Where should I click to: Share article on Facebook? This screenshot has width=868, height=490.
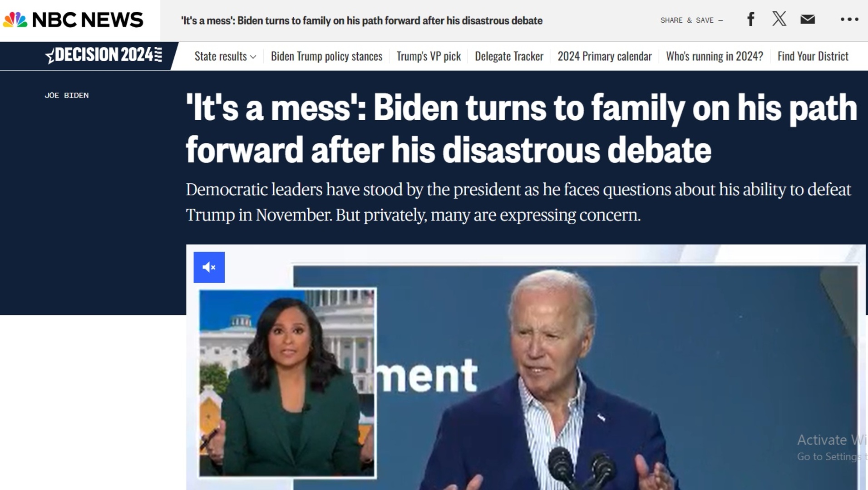751,19
